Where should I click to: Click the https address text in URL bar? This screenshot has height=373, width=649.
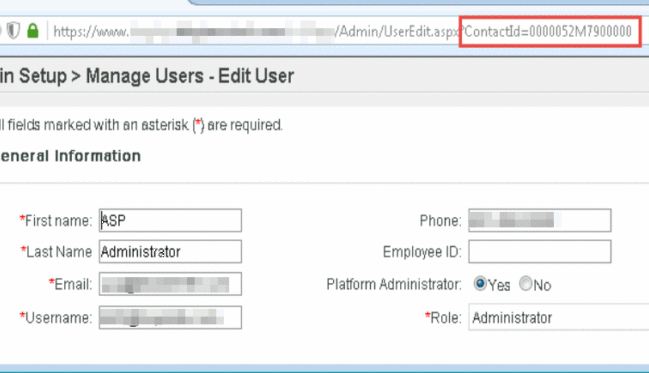[91, 31]
